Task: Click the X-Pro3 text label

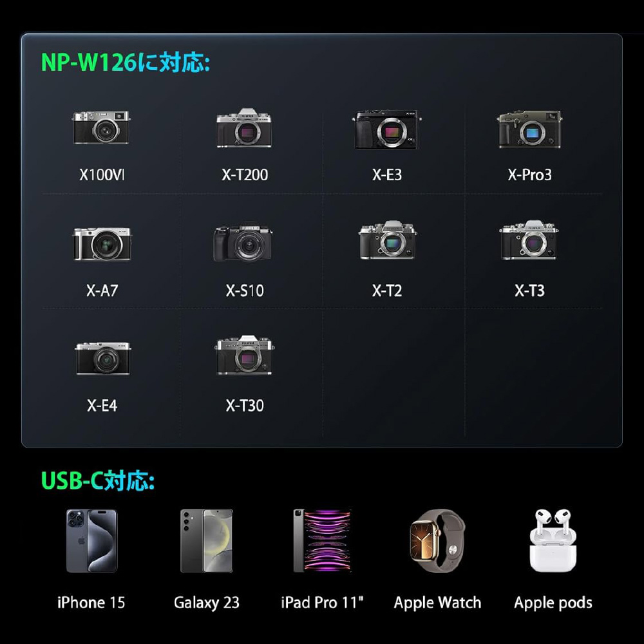Action: coord(529,175)
